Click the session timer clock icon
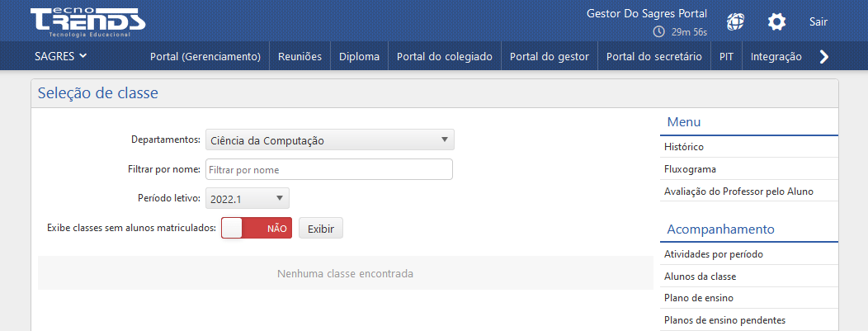The width and height of the screenshot is (868, 331). coord(658,32)
